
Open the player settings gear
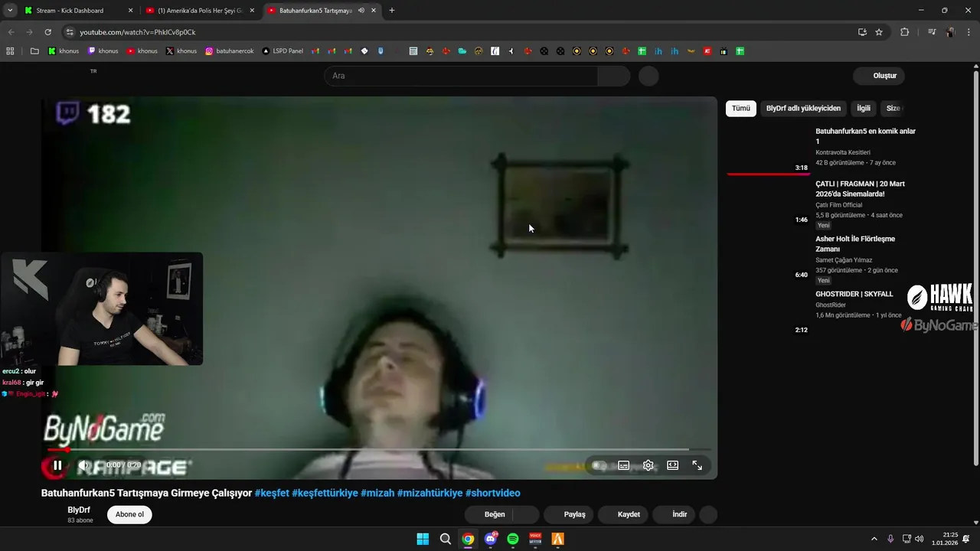pos(648,465)
